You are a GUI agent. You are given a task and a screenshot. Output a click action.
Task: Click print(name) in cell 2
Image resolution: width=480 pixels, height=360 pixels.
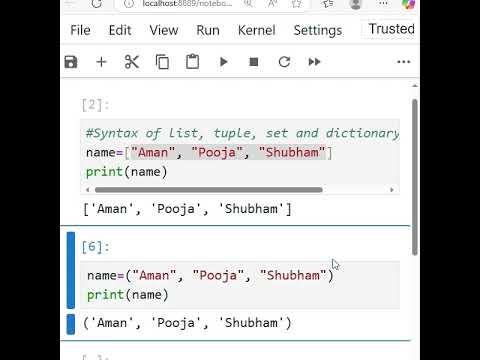pyautogui.click(x=127, y=172)
